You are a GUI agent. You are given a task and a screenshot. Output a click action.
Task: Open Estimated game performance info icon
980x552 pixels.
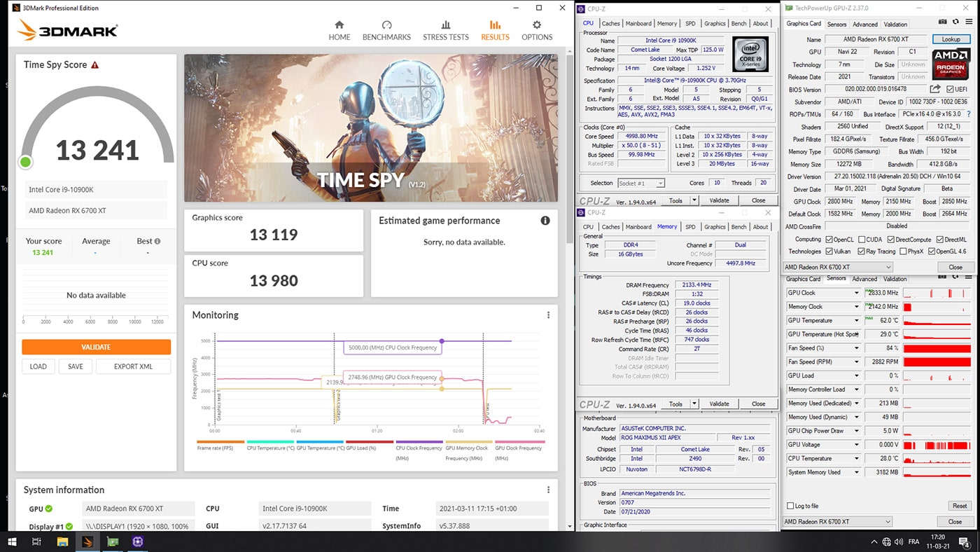click(x=545, y=221)
